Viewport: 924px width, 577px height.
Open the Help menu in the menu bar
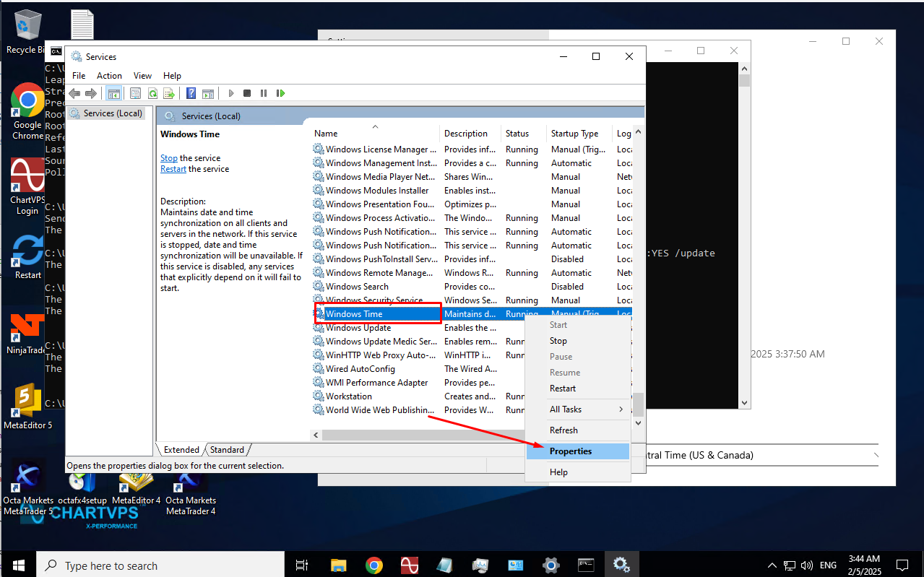pos(172,76)
